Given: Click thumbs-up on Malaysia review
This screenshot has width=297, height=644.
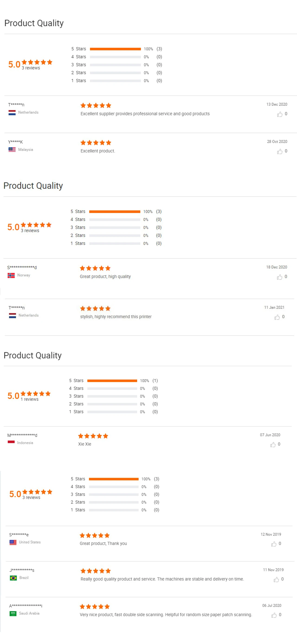Looking at the screenshot, I should coord(280,152).
